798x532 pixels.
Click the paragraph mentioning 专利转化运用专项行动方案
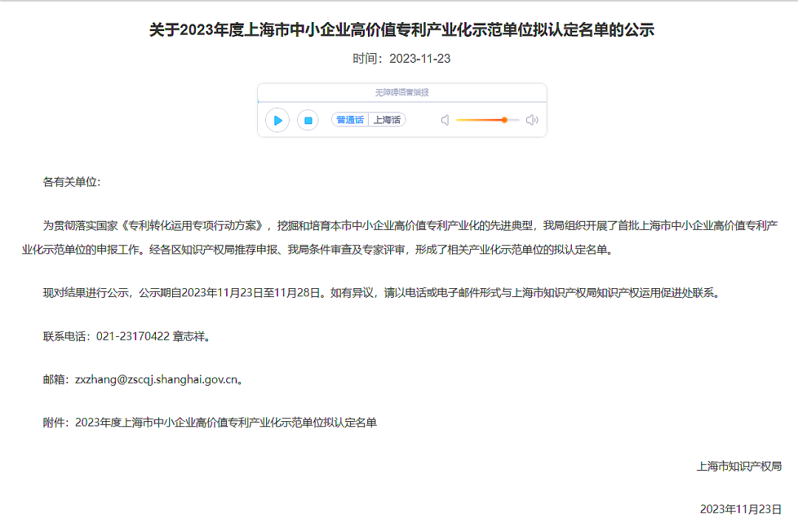[400, 238]
